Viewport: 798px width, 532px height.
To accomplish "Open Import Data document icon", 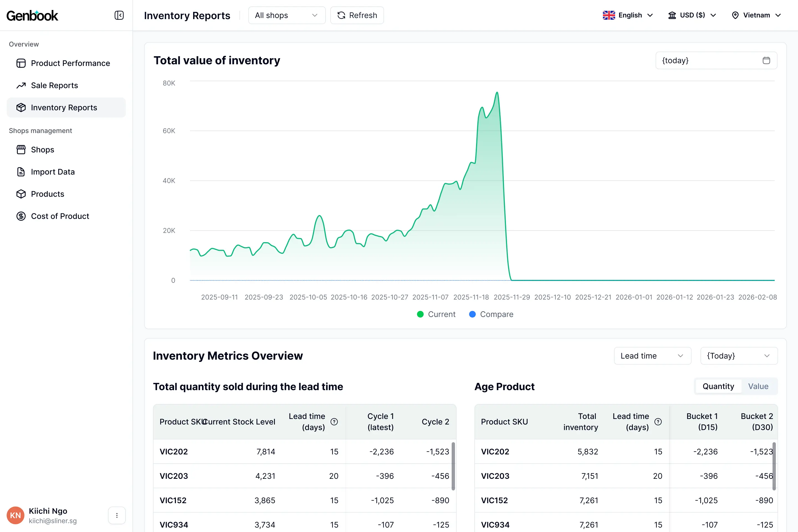I will (21, 172).
